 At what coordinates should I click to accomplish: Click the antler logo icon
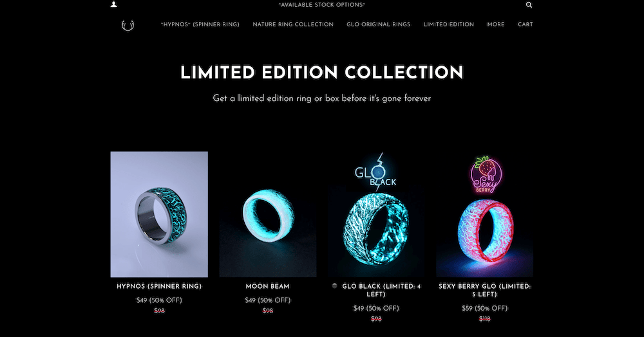tap(128, 26)
